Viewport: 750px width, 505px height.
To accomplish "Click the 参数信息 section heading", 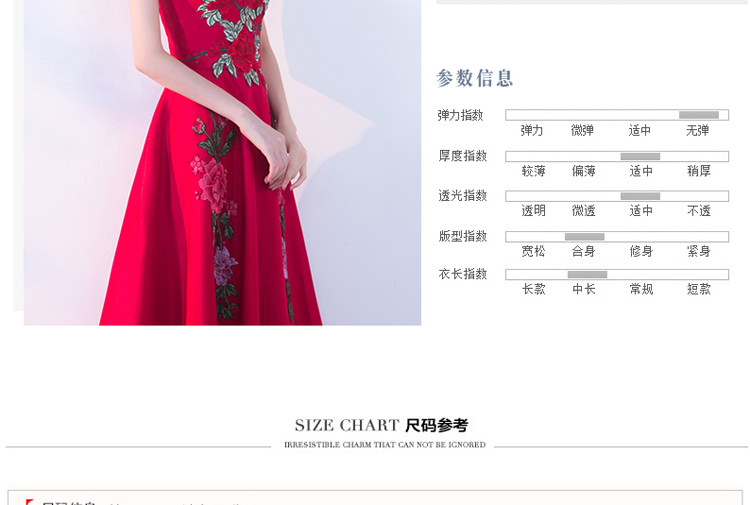I will coord(474,78).
